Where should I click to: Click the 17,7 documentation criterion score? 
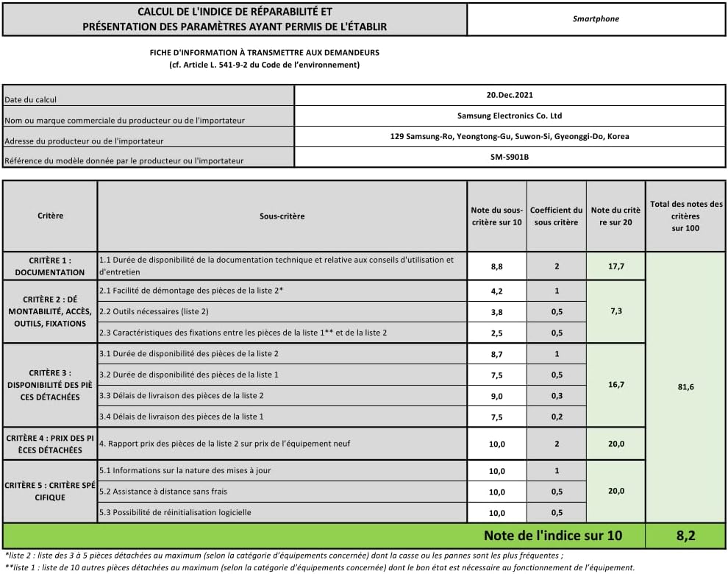point(616,266)
